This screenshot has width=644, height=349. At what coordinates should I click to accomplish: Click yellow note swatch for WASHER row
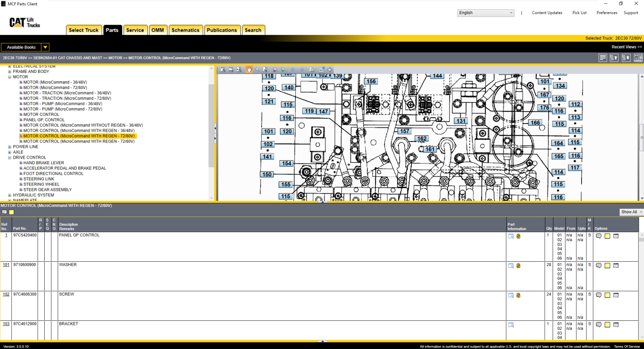(607, 266)
